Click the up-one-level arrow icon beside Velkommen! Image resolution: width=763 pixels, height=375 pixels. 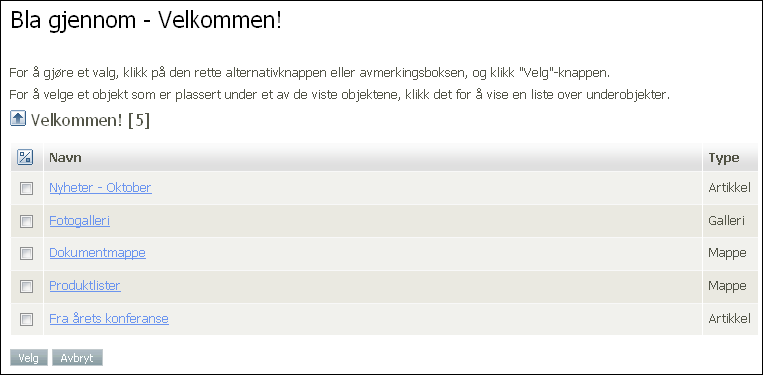click(18, 118)
